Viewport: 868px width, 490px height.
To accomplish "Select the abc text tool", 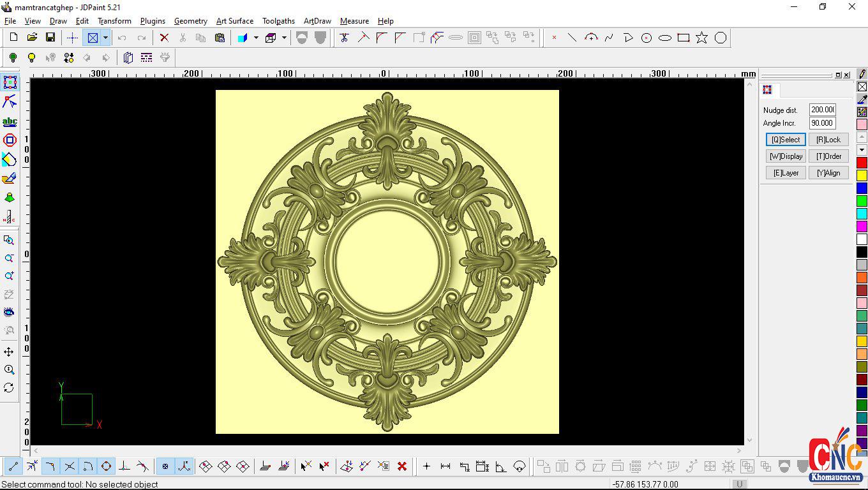I will [10, 121].
